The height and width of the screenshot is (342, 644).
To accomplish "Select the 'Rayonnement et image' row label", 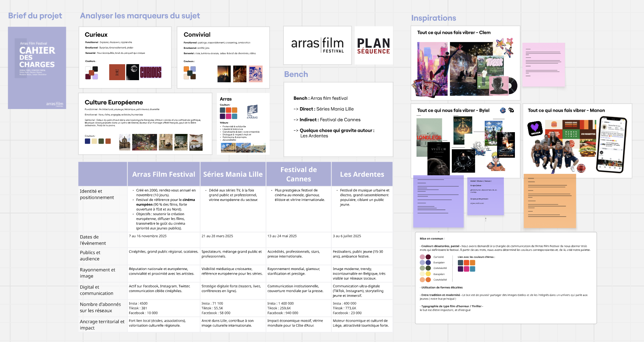I will click(97, 273).
